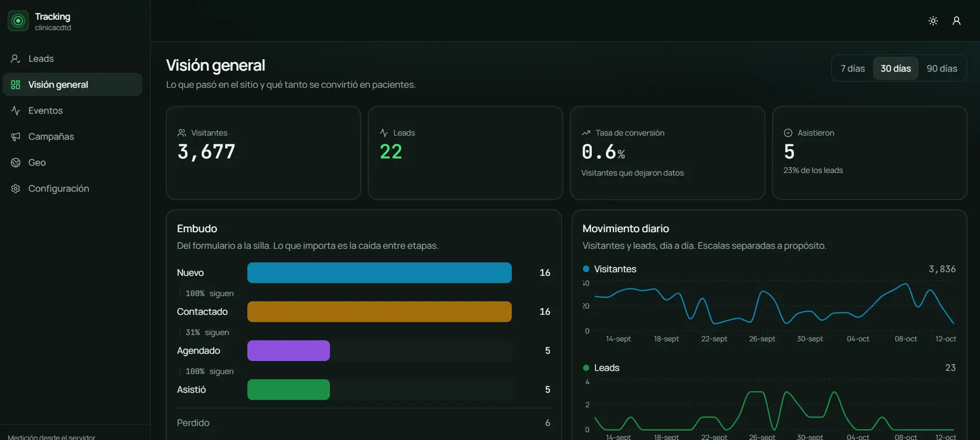
Task: Click '23% de los leads' text
Action: click(x=813, y=170)
